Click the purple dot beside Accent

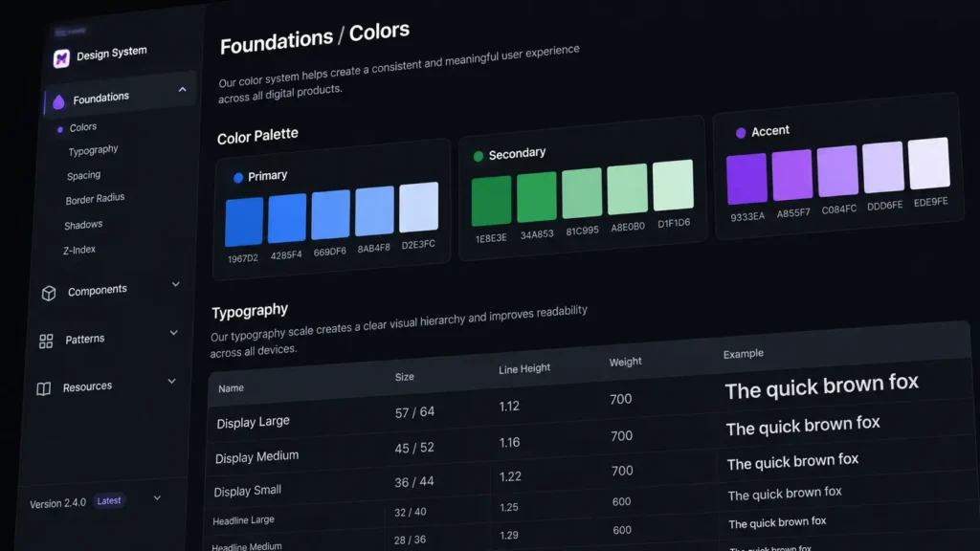pos(741,132)
